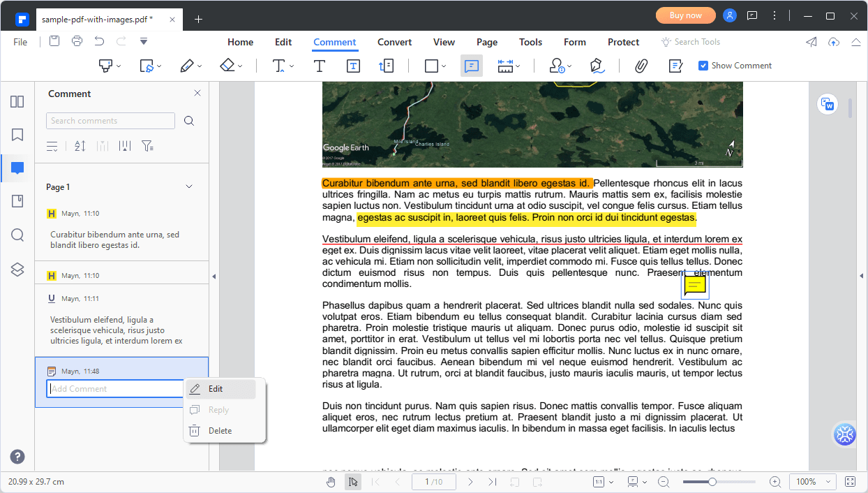Open the page Thumbnails sidebar panel
868x493 pixels.
click(x=17, y=101)
